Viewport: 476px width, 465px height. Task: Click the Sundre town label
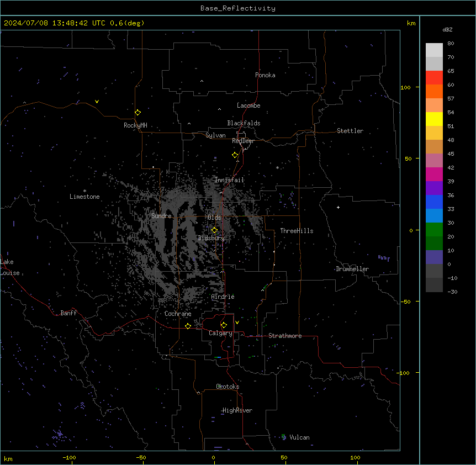click(x=161, y=216)
